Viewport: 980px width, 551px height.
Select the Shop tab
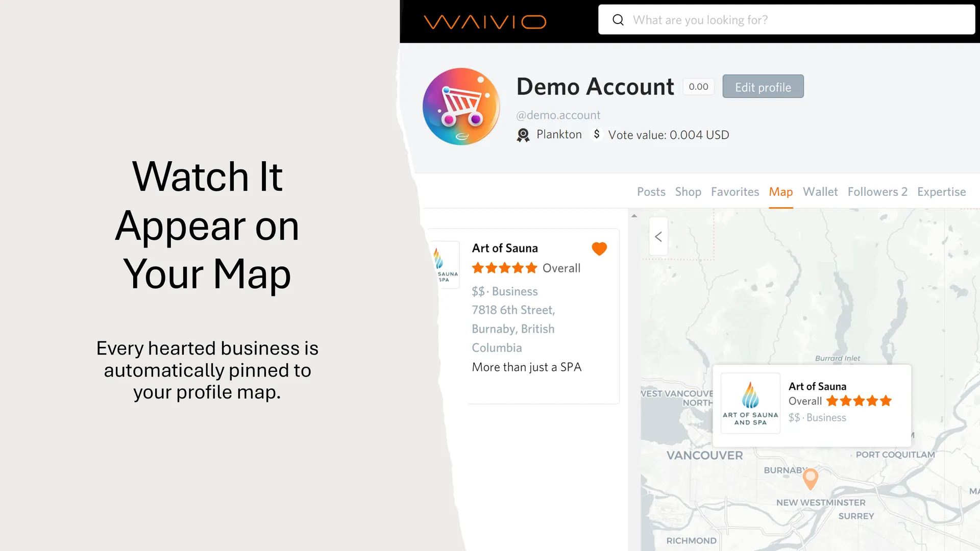[x=688, y=192]
